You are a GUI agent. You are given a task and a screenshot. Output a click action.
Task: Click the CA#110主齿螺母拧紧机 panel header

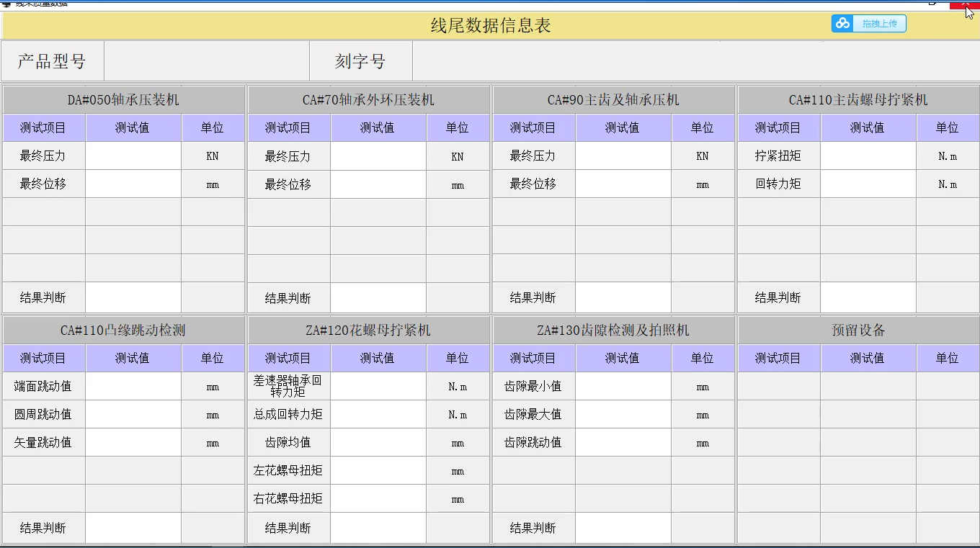point(858,99)
